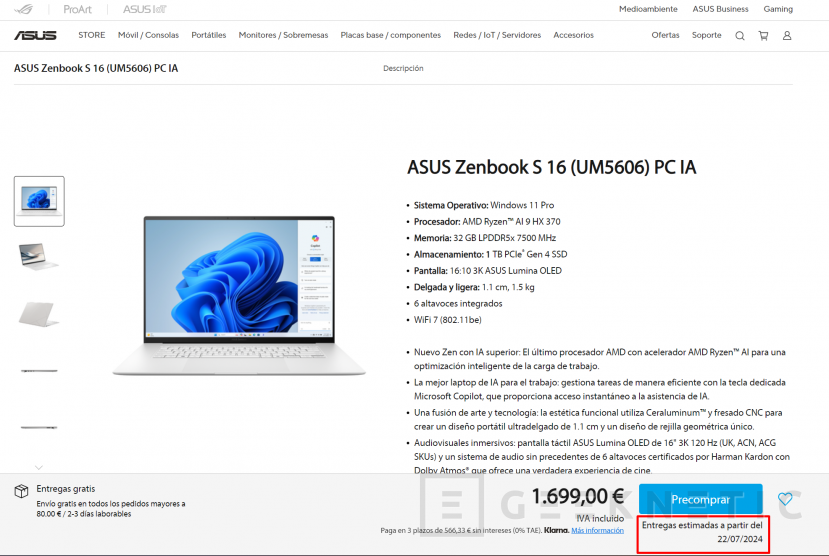Go to the Ofertas page
The image size is (829, 556).
(665, 35)
